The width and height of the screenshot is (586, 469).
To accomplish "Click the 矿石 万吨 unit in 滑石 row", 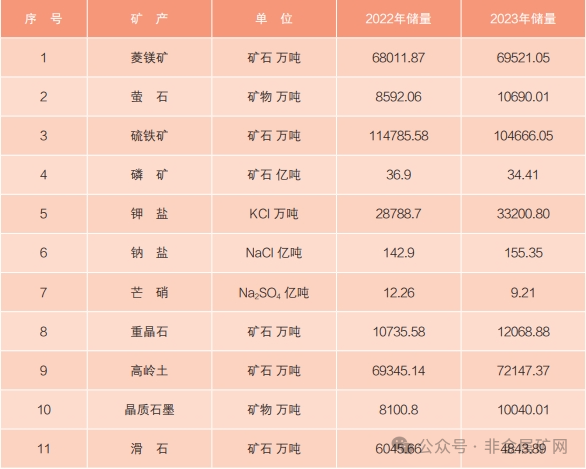I will click(x=274, y=449).
